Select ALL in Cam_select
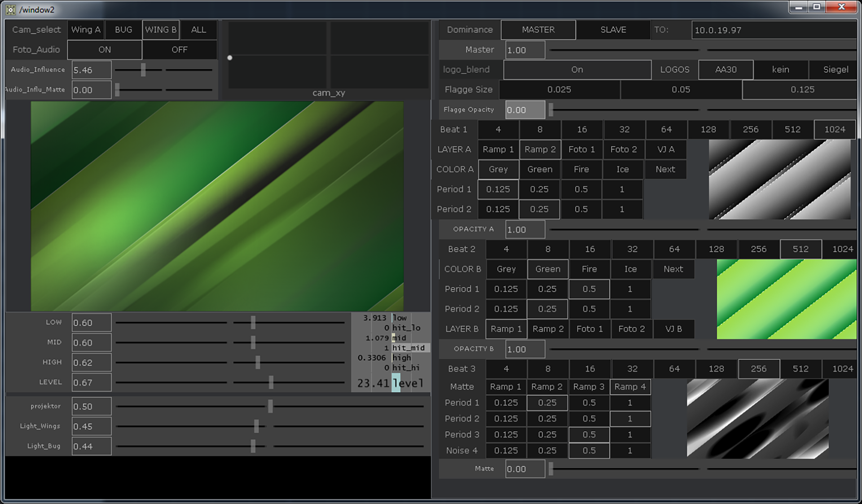The height and width of the screenshot is (504, 862). (198, 30)
